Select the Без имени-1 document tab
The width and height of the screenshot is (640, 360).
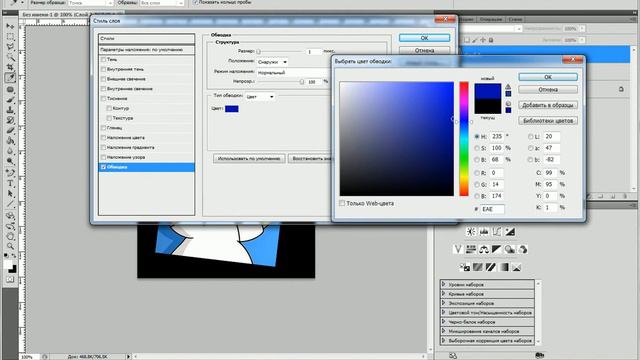[73, 15]
